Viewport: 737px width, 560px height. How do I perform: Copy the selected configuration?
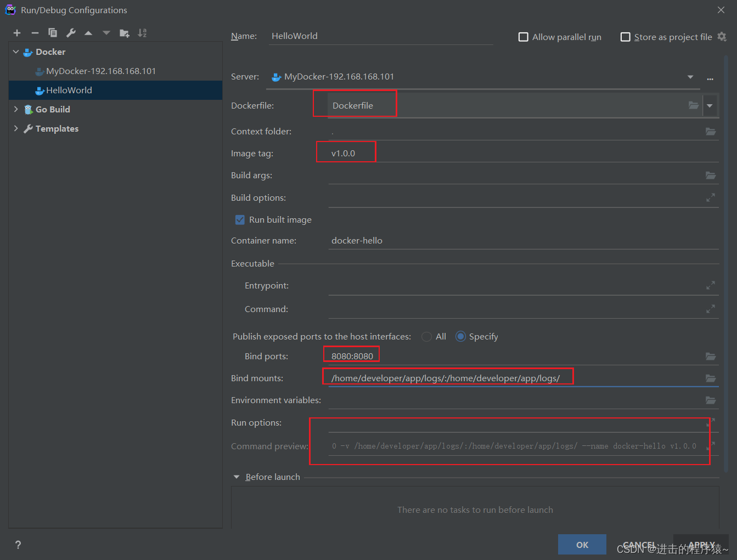coord(53,33)
